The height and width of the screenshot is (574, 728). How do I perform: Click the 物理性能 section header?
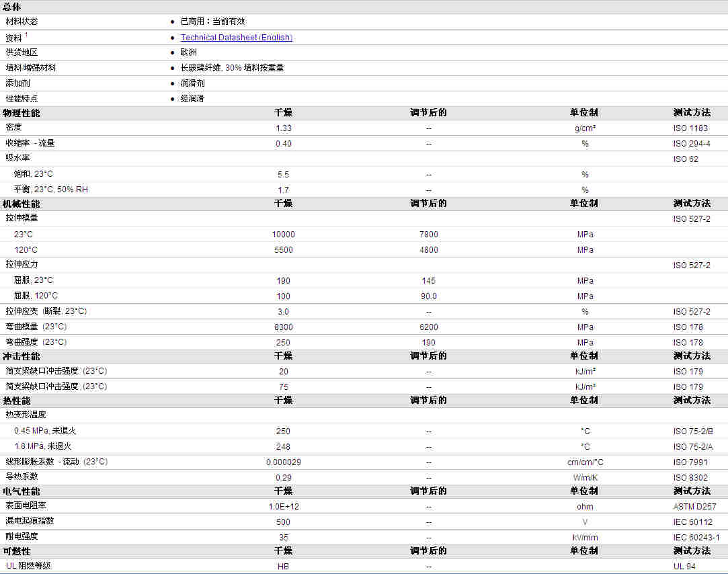[22, 113]
